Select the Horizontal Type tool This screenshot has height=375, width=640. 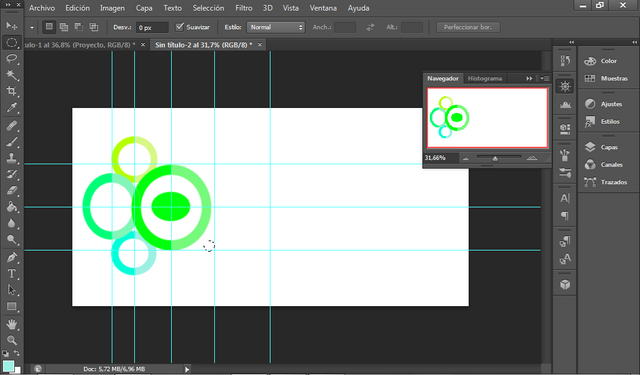pos(11,273)
